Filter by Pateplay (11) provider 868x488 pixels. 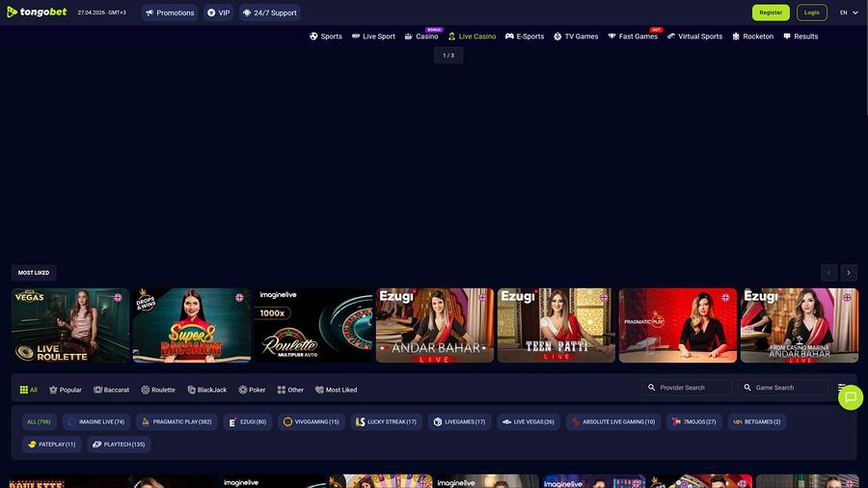(52, 445)
